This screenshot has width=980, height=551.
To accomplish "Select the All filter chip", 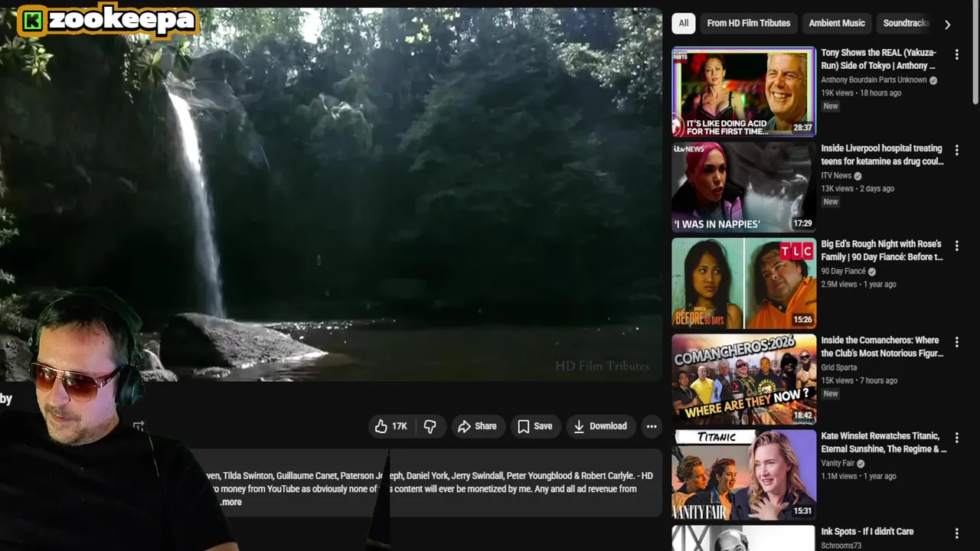I will [x=684, y=23].
